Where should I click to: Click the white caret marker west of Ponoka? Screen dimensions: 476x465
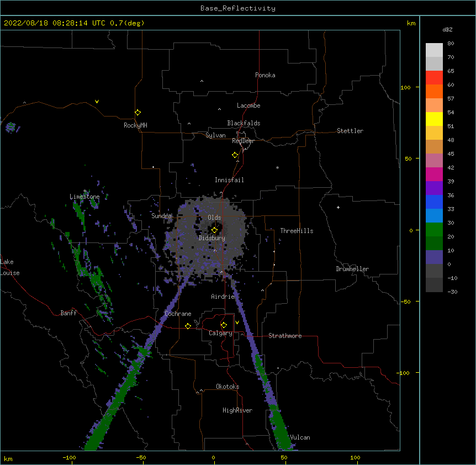point(202,81)
